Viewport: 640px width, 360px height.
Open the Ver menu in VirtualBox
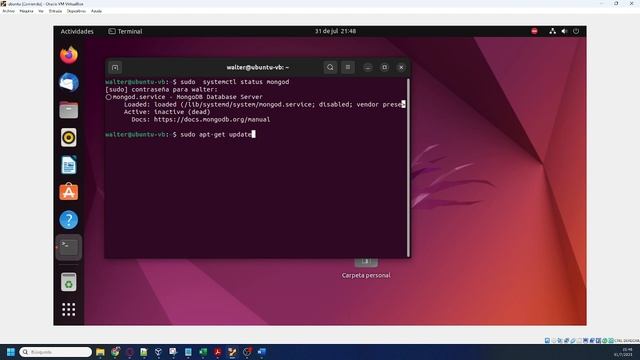(41, 11)
